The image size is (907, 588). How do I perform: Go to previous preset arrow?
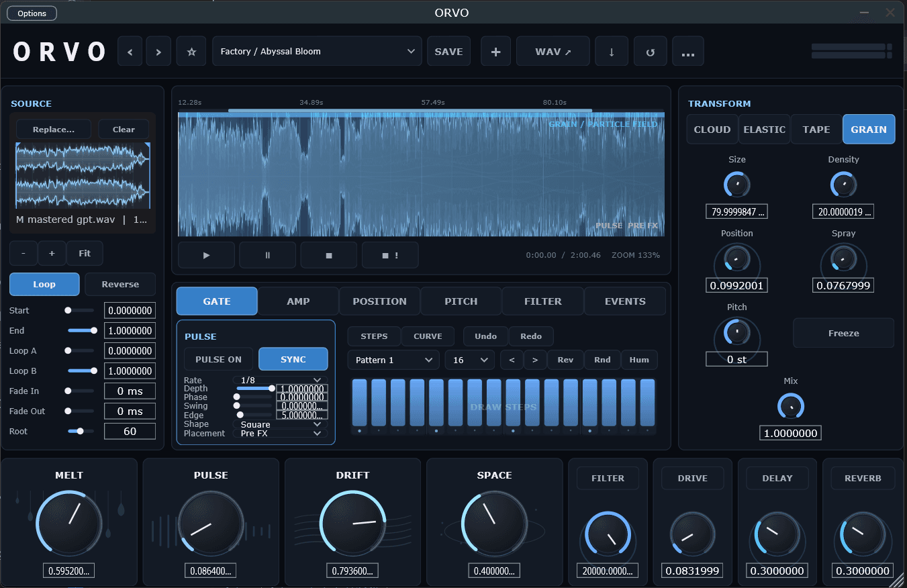tap(130, 52)
